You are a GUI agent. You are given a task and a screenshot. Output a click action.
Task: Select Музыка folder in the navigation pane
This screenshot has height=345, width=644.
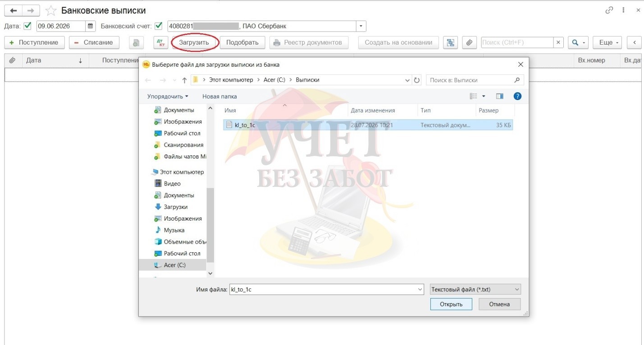(x=174, y=230)
